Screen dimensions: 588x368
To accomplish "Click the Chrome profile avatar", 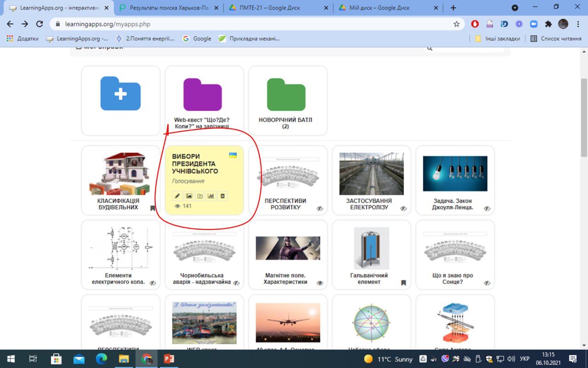I will (x=563, y=24).
